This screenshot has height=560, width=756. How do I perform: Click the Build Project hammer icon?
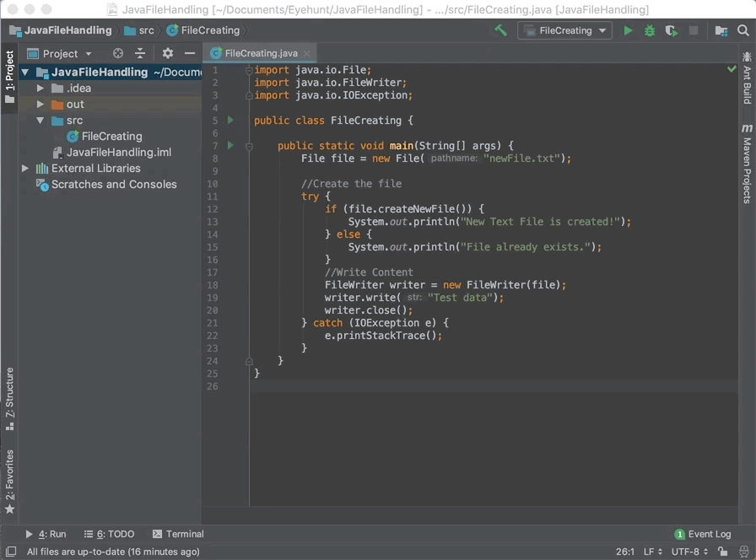tap(500, 30)
